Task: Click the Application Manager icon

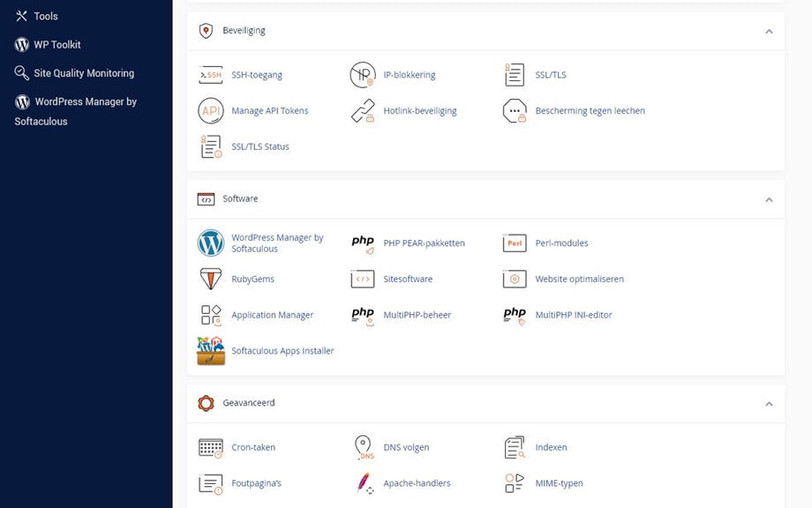Action: (x=211, y=315)
